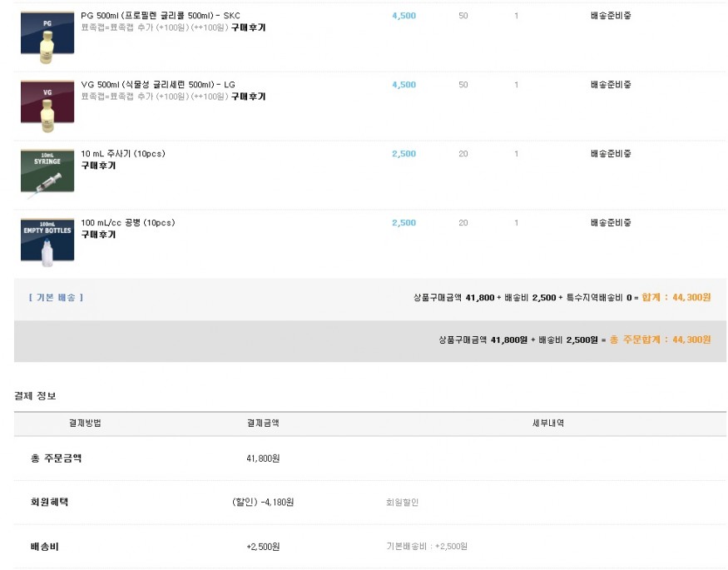This screenshot has width=728, height=570.
Task: Open 10 mL 주사기 (10pcs) product link
Action: pyautogui.click(x=123, y=154)
